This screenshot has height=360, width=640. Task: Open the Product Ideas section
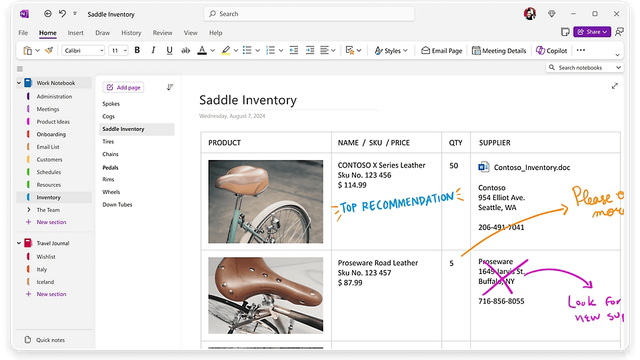(53, 122)
